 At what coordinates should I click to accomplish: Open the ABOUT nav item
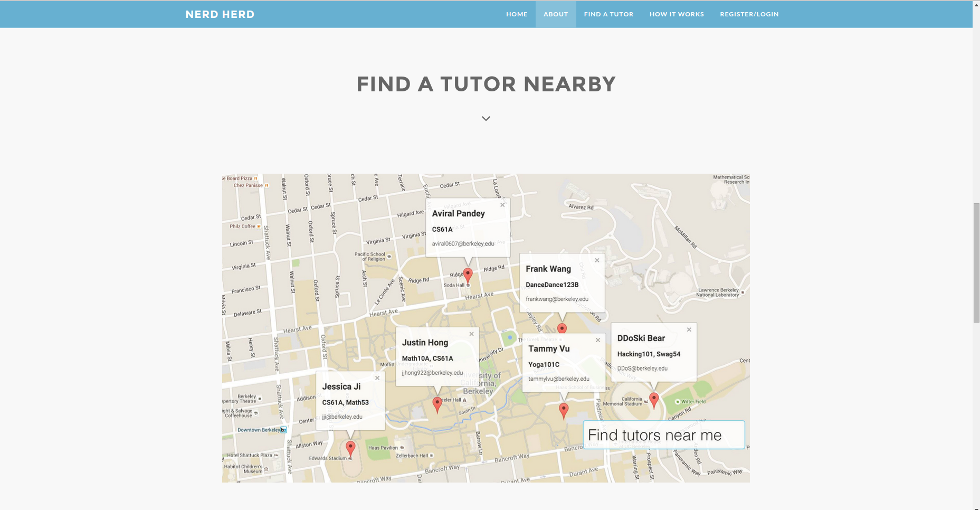click(x=556, y=14)
